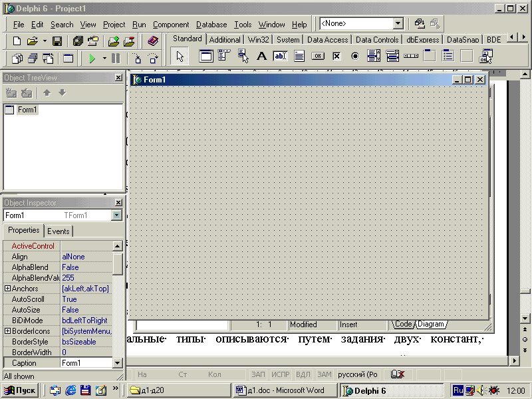Click Save current desktop icon
This screenshot has height=399, width=532.
pos(420,23)
